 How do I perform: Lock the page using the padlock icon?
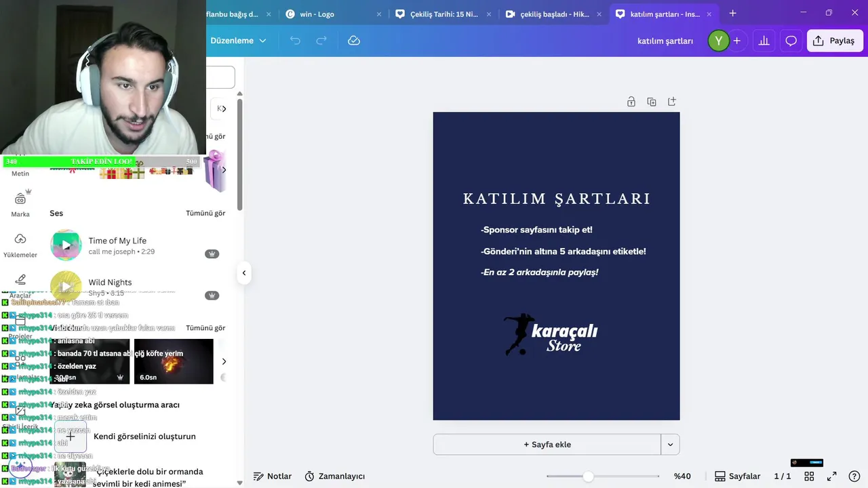(631, 102)
